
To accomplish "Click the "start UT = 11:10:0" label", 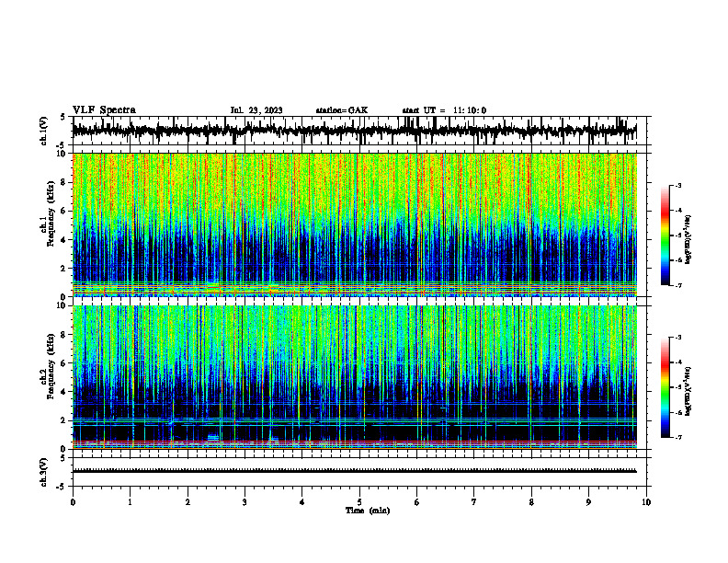I will click(x=444, y=110).
